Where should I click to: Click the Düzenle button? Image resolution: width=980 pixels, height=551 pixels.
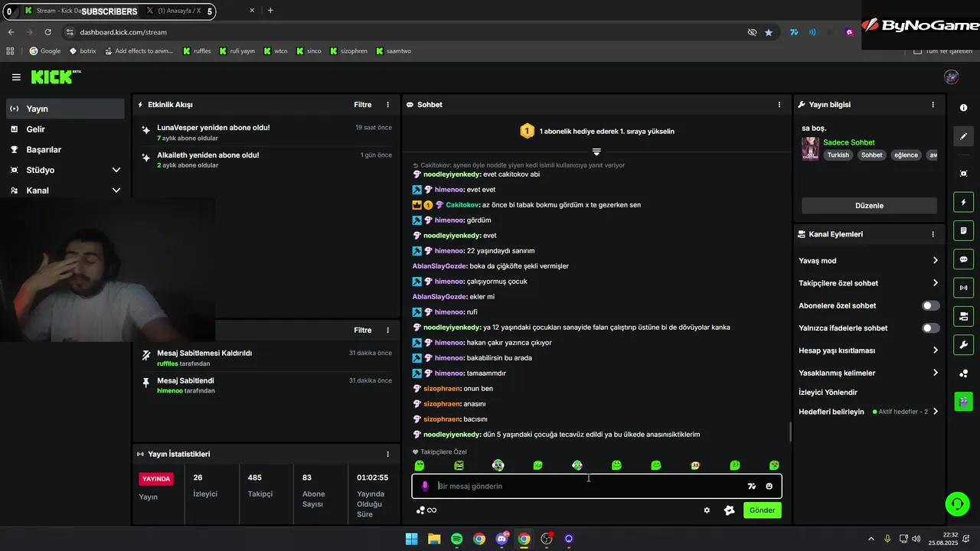[869, 206]
